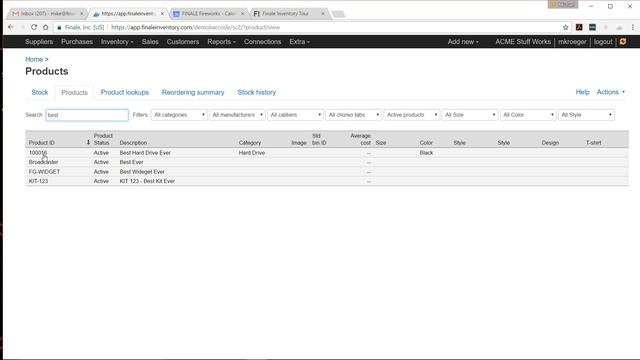
Task: Close the Finale Inventory Tour tab
Action: point(322,14)
